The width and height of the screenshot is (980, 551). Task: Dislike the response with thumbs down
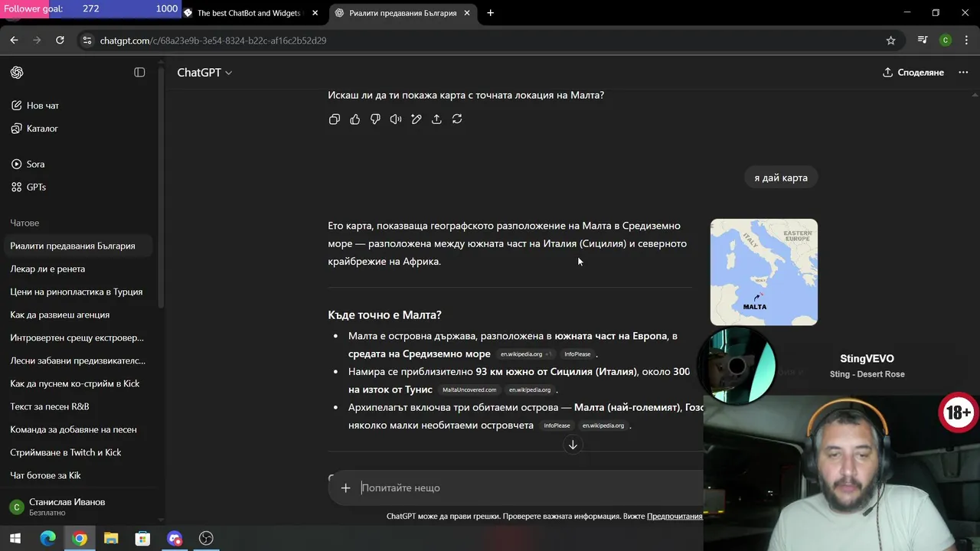coord(375,119)
